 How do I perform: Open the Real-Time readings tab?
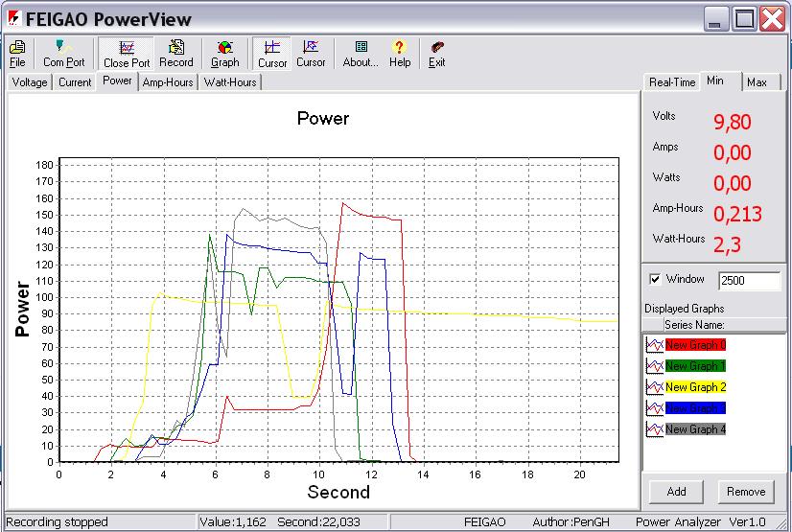pos(671,82)
